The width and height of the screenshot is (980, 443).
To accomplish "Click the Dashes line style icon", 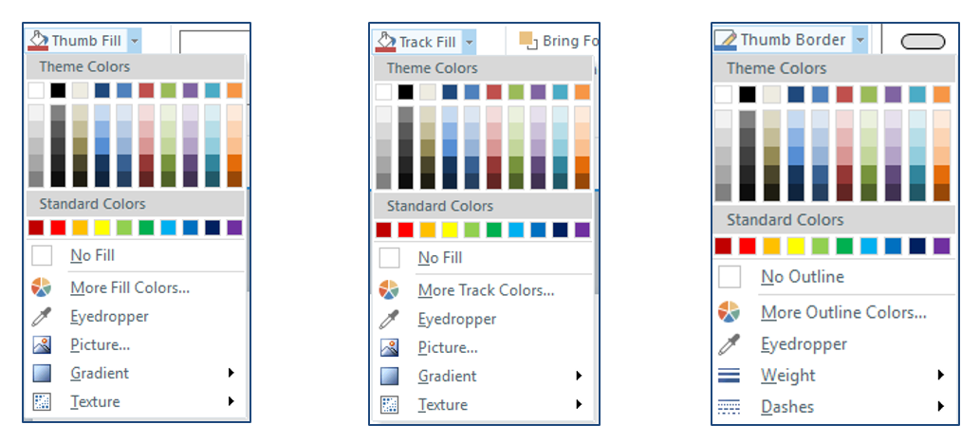I will 729,407.
